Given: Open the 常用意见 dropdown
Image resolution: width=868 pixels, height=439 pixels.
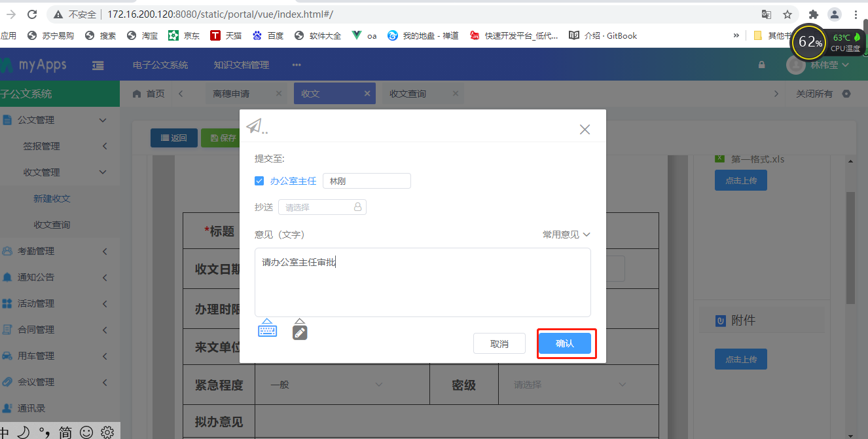Looking at the screenshot, I should [566, 235].
